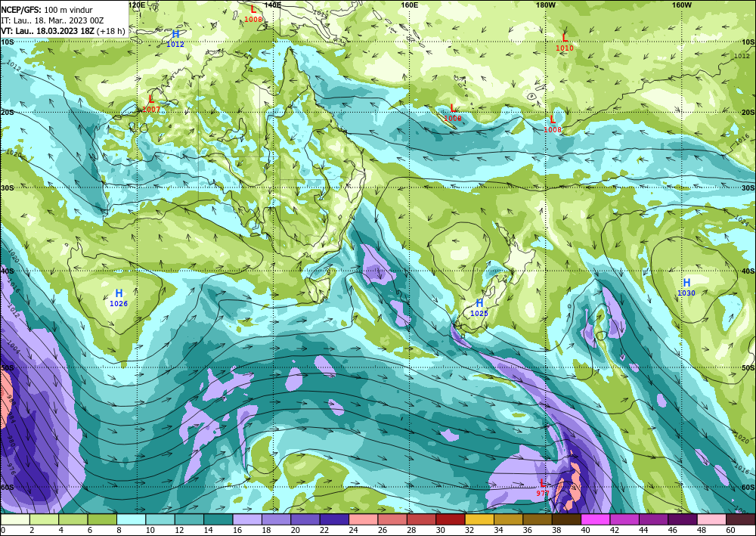Pick the dark purple 46–48 legend swatch
Image resolution: width=756 pixels, height=536 pixels.
683,519
